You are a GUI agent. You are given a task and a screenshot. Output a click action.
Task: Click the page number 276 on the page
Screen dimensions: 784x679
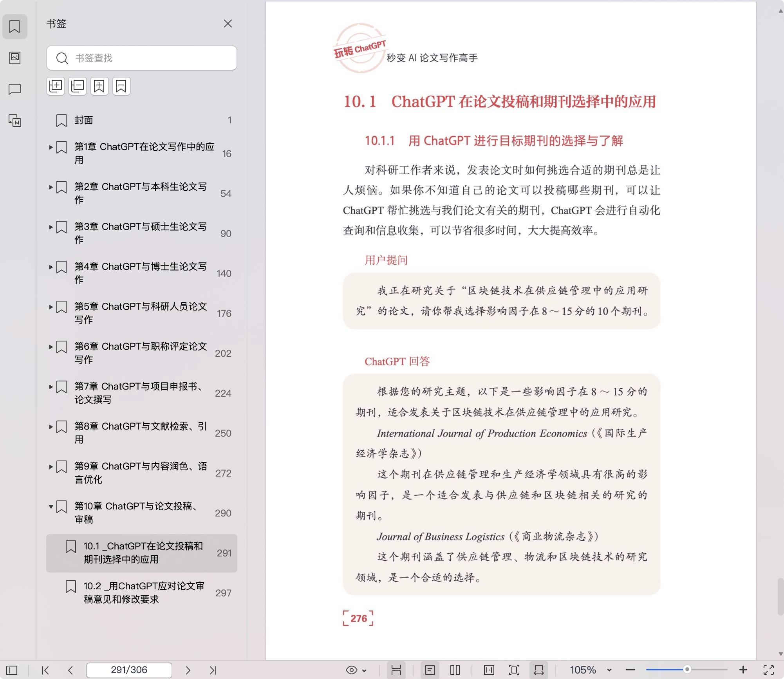358,618
